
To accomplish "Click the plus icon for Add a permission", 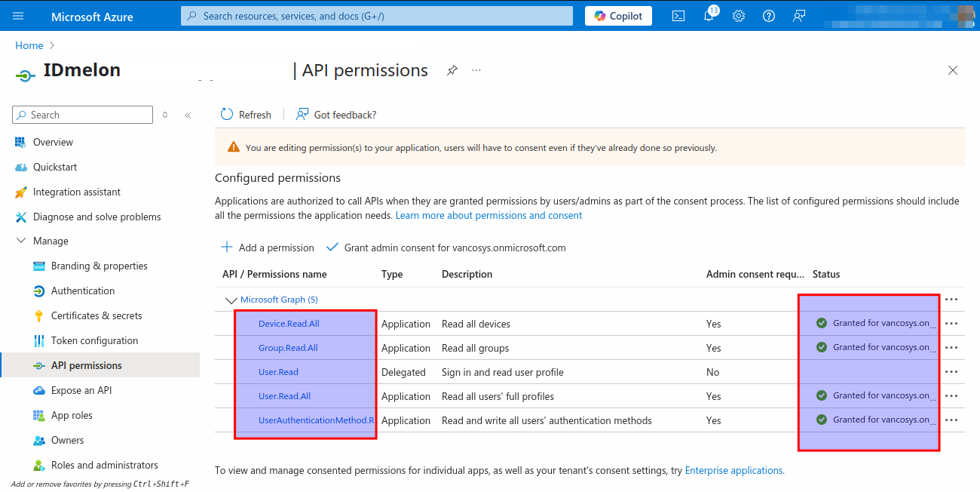I will pos(227,248).
